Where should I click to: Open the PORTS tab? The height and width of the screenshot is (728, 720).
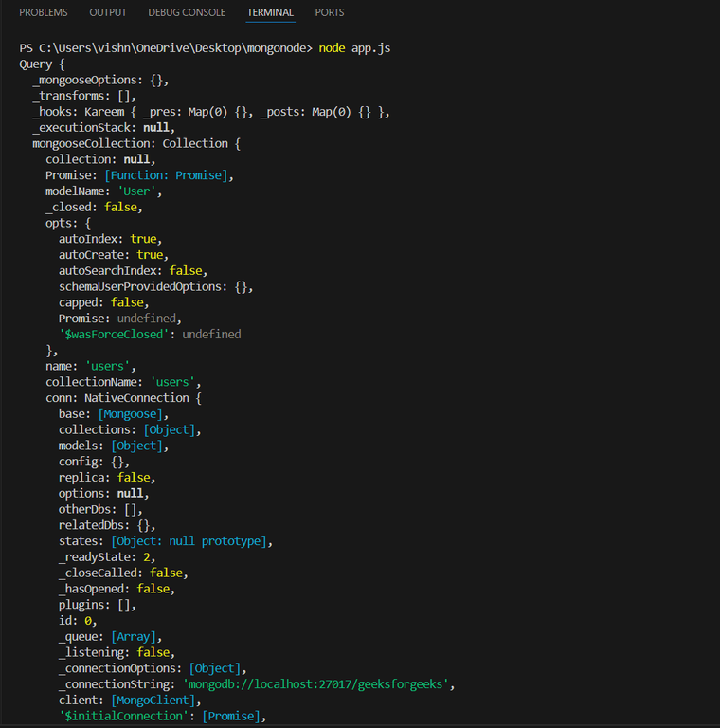tap(330, 12)
